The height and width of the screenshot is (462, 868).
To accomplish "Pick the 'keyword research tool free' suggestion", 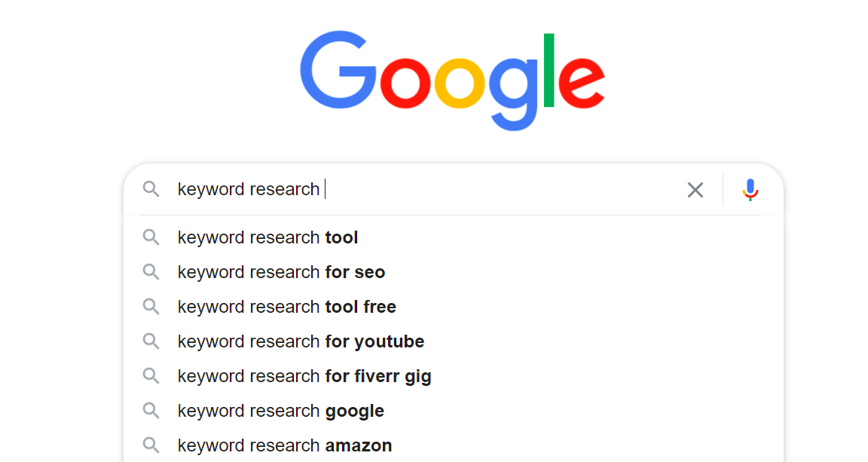I will pyautogui.click(x=286, y=307).
